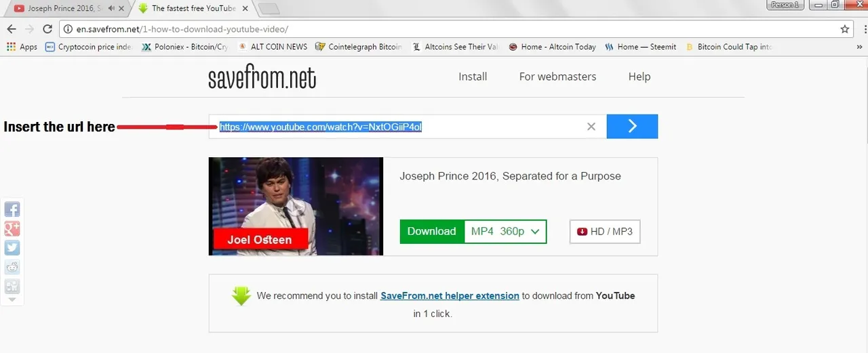Expand more share options arrow in sidebar
The image size is (868, 353).
pyautogui.click(x=12, y=299)
